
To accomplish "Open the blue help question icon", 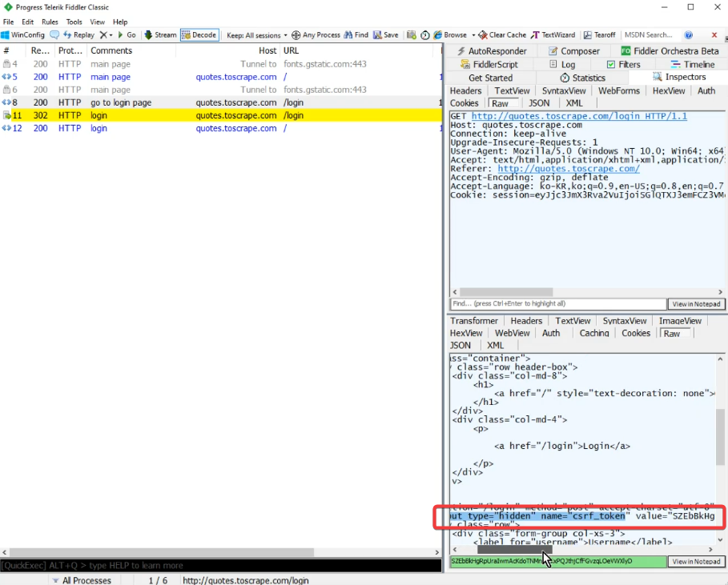I will 689,34.
